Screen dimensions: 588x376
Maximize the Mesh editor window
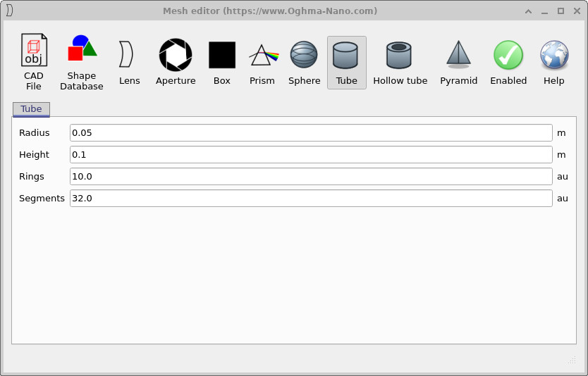(x=561, y=11)
